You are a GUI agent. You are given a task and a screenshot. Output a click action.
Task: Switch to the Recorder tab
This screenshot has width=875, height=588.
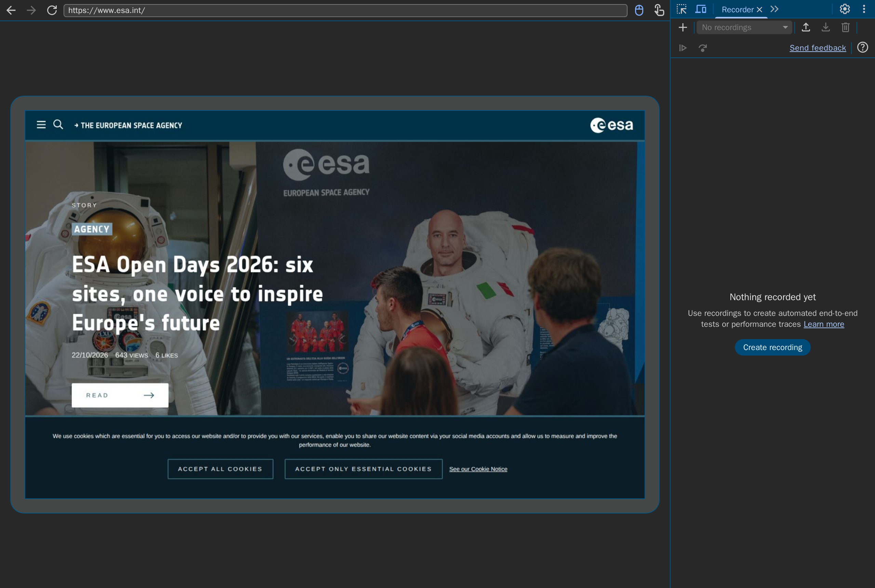737,10
